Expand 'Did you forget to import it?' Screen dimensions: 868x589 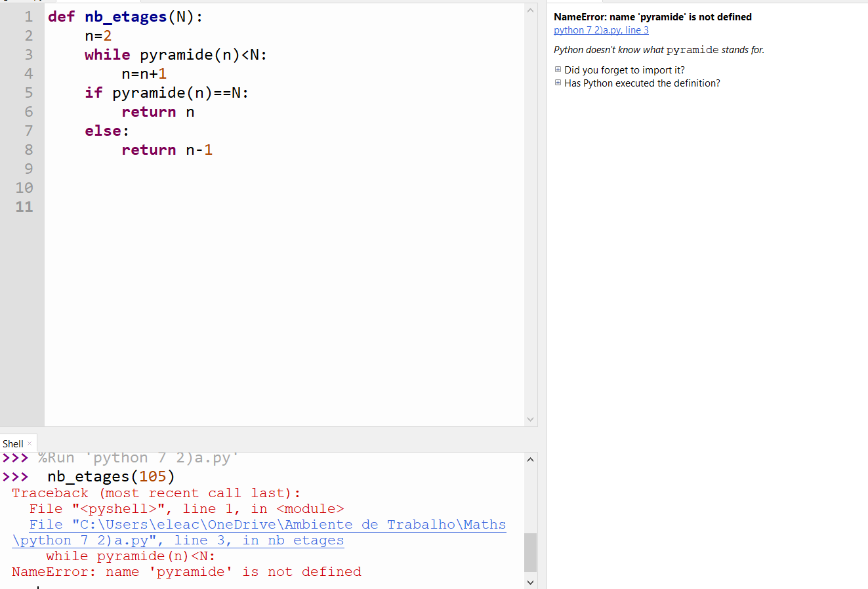point(558,70)
